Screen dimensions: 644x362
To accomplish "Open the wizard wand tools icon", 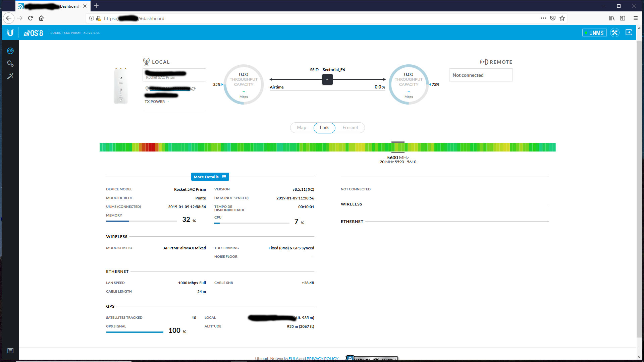I will [10, 76].
